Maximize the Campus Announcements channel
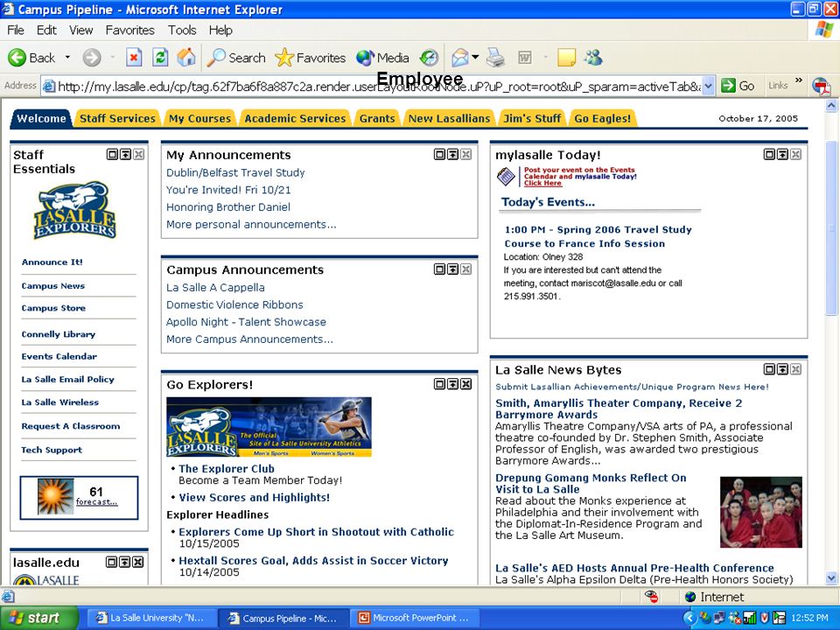 tap(439, 269)
